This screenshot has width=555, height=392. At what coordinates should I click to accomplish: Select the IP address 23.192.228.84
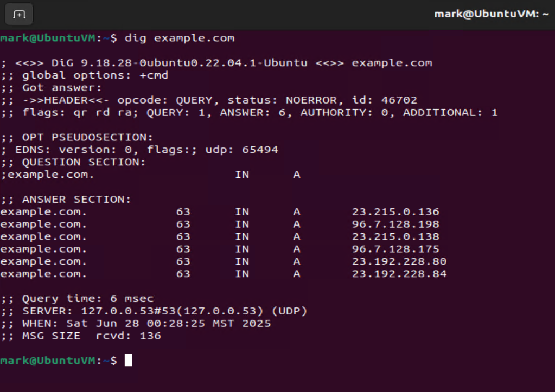point(399,273)
